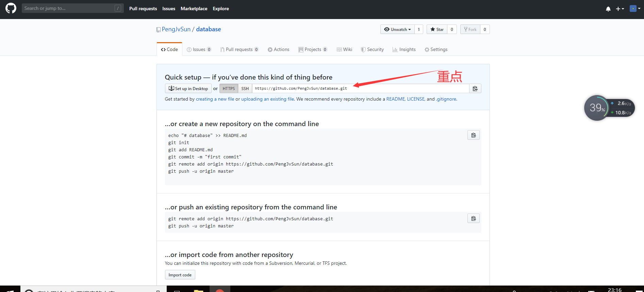Viewport: 644px width, 292px height.
Task: Open PengJvSun profile link
Action: [176, 29]
